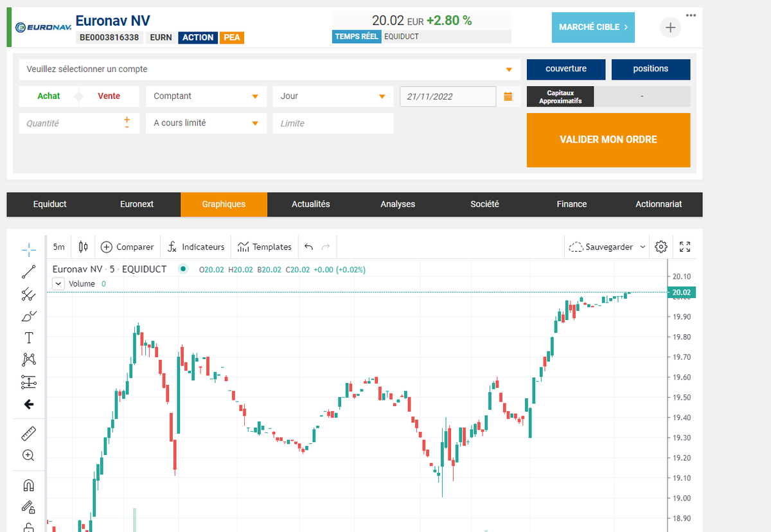Undo the last chart action
This screenshot has width=771, height=532.
(x=308, y=247)
